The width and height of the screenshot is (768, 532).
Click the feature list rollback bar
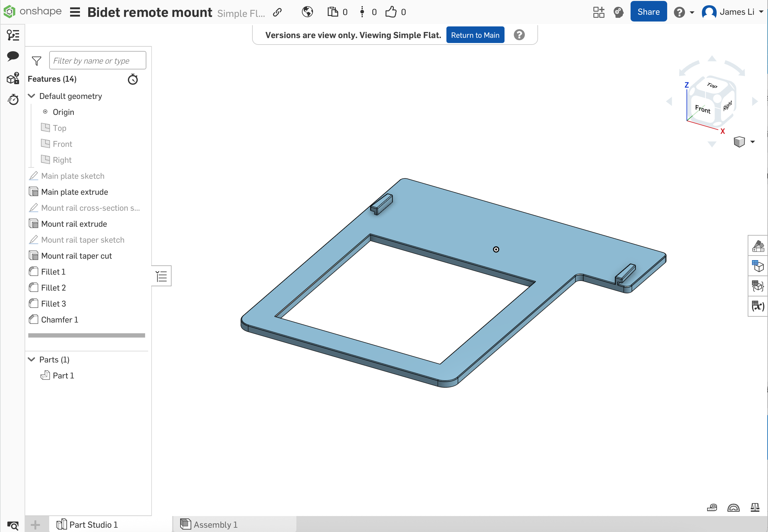(x=87, y=335)
